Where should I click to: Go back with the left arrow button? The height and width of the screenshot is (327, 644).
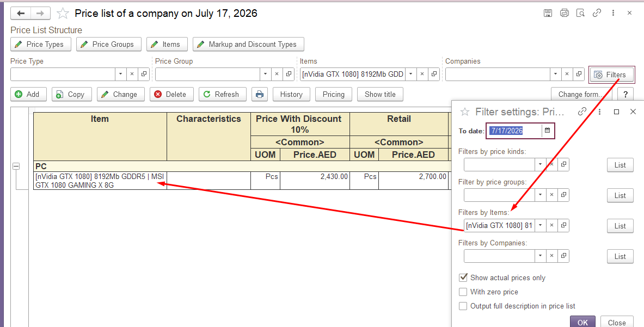tap(21, 14)
